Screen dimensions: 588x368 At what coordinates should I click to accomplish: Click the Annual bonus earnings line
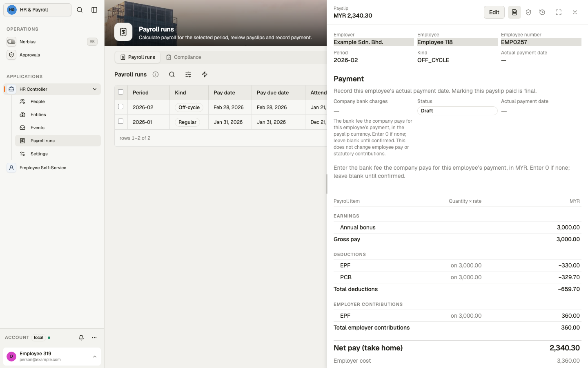(457, 227)
